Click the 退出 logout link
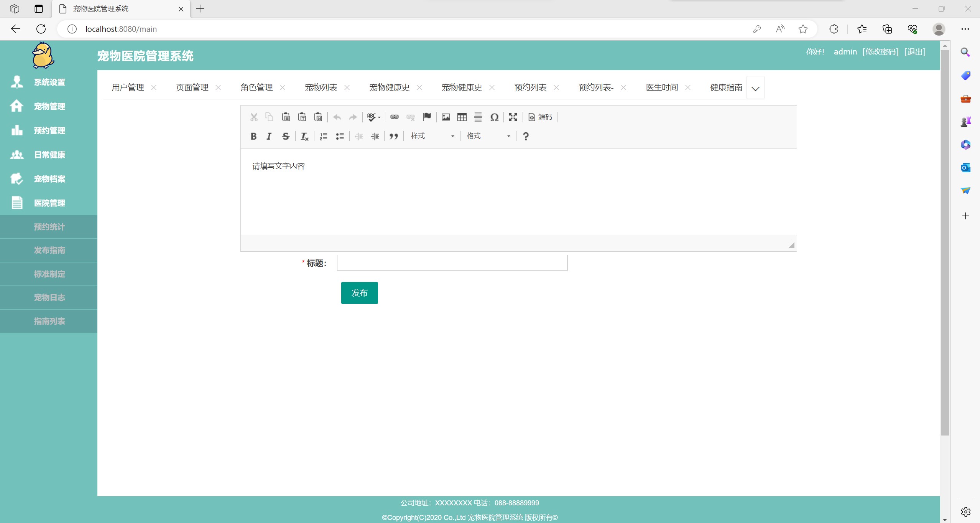Screen dimensions: 980x523 click(x=915, y=52)
